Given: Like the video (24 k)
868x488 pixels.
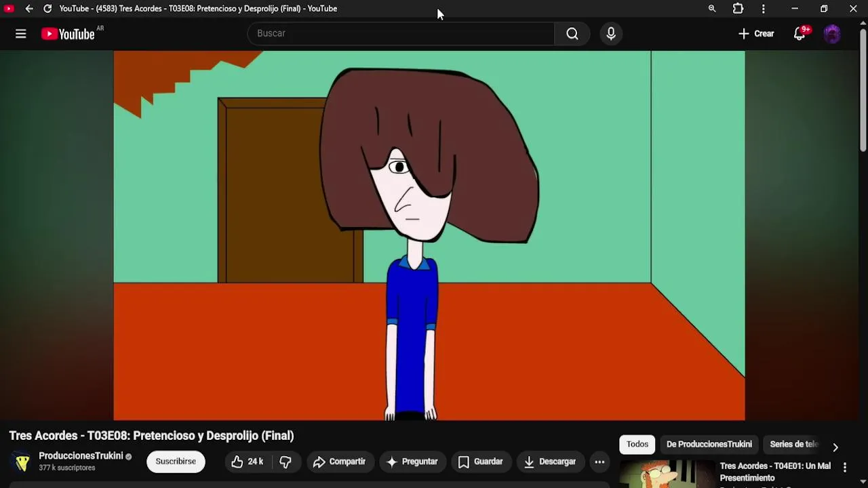Looking at the screenshot, I should click(x=248, y=462).
